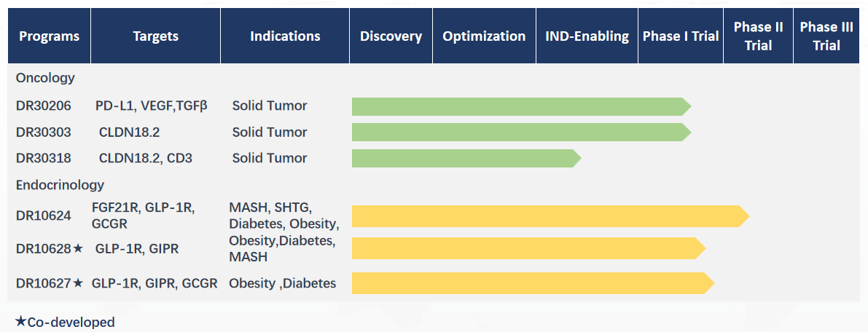Viewport: 868px width, 332px height.
Task: Click the IND-Enabling stage header
Action: (x=587, y=36)
